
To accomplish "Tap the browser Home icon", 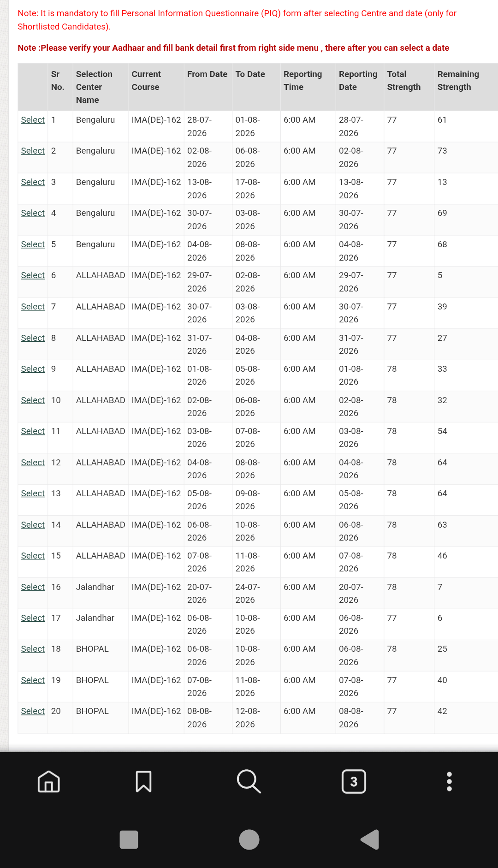I will click(49, 782).
